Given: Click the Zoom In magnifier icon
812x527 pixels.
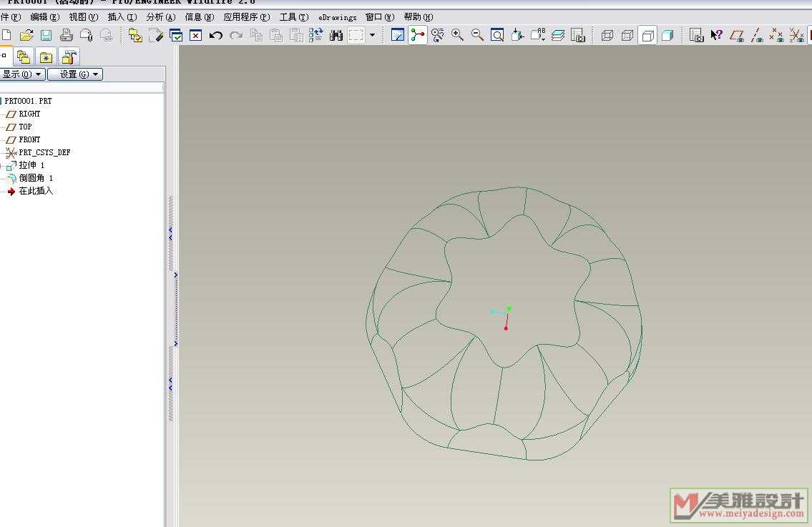Looking at the screenshot, I should click(457, 35).
